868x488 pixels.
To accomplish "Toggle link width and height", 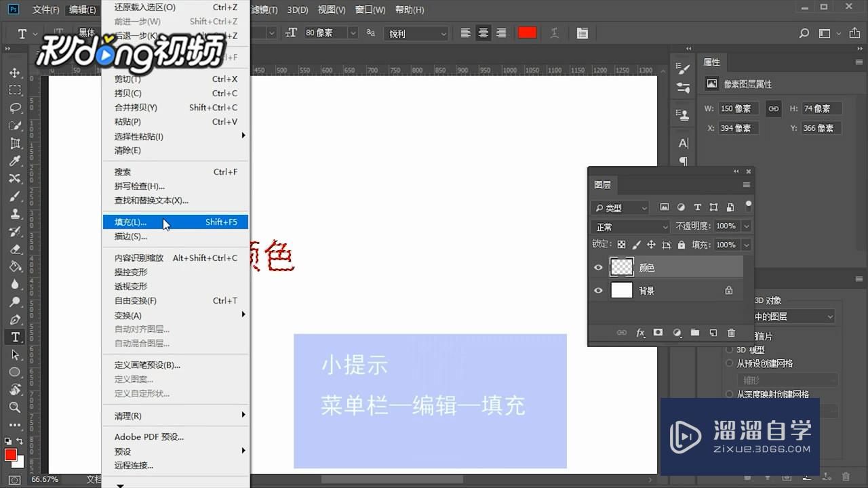I will [774, 108].
